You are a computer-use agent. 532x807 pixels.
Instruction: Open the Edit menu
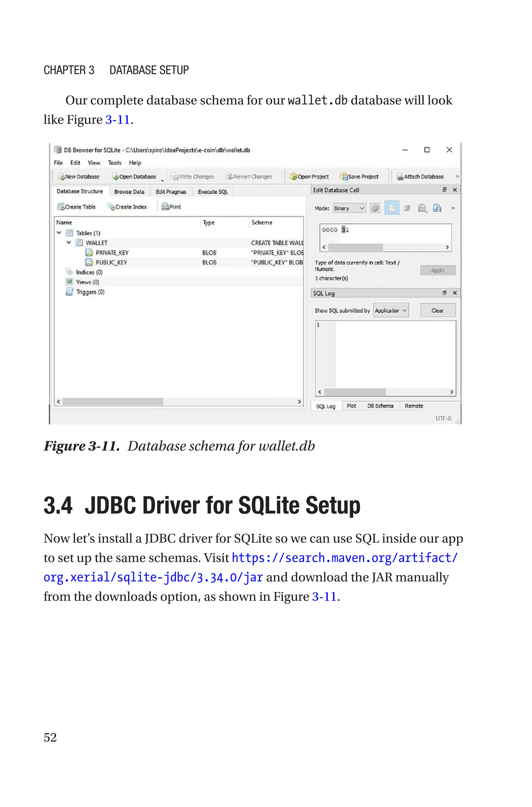[x=75, y=162]
